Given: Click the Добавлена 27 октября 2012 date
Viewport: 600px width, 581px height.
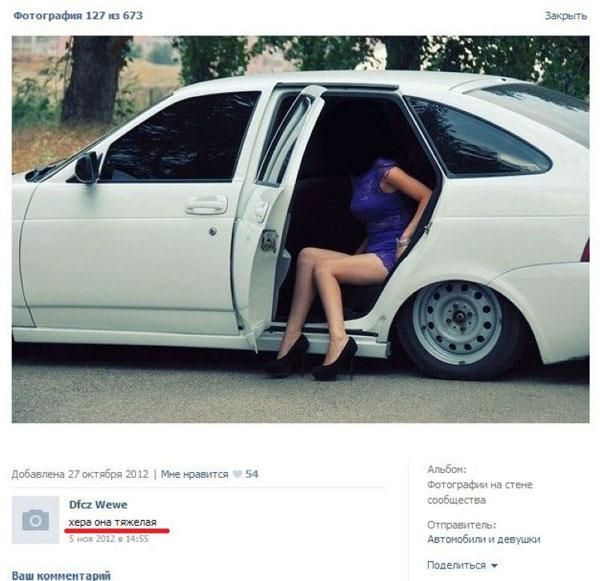Looking at the screenshot, I should (80, 474).
